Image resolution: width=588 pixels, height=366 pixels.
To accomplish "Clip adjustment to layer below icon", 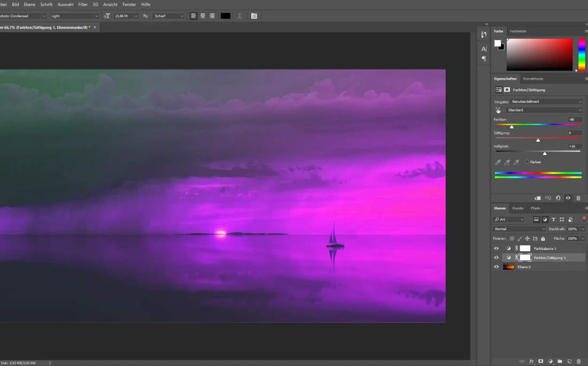I will click(538, 198).
